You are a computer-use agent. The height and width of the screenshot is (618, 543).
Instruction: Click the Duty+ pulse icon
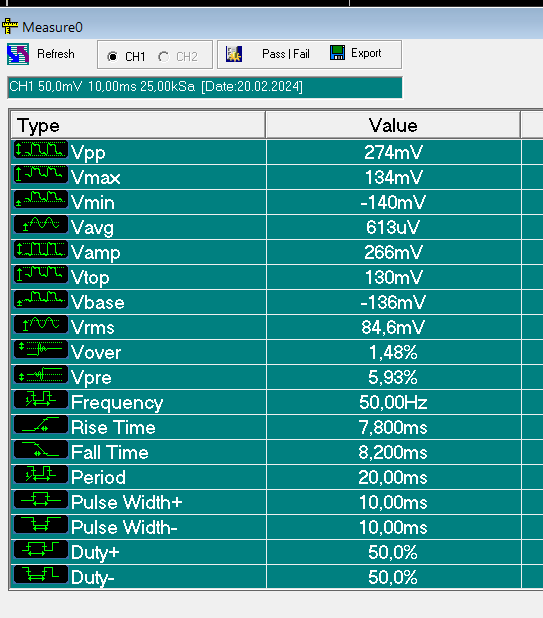tap(41, 549)
